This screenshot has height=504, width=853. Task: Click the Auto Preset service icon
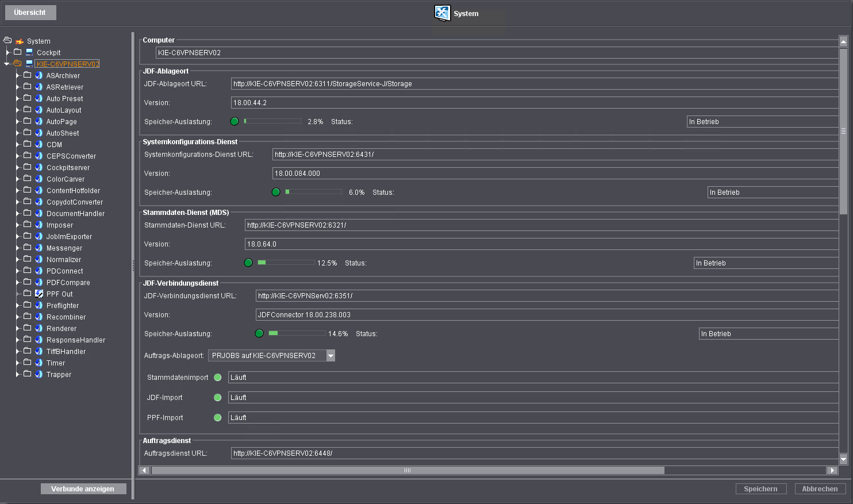point(39,98)
